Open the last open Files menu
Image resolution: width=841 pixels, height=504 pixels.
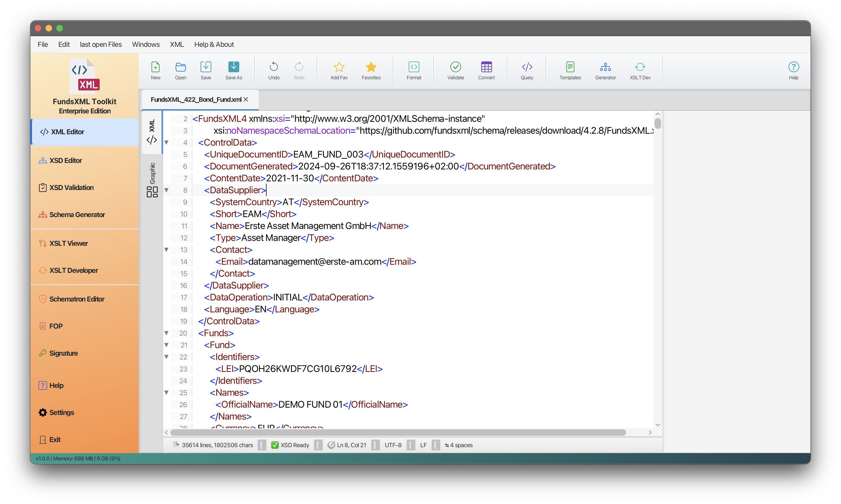(x=101, y=44)
